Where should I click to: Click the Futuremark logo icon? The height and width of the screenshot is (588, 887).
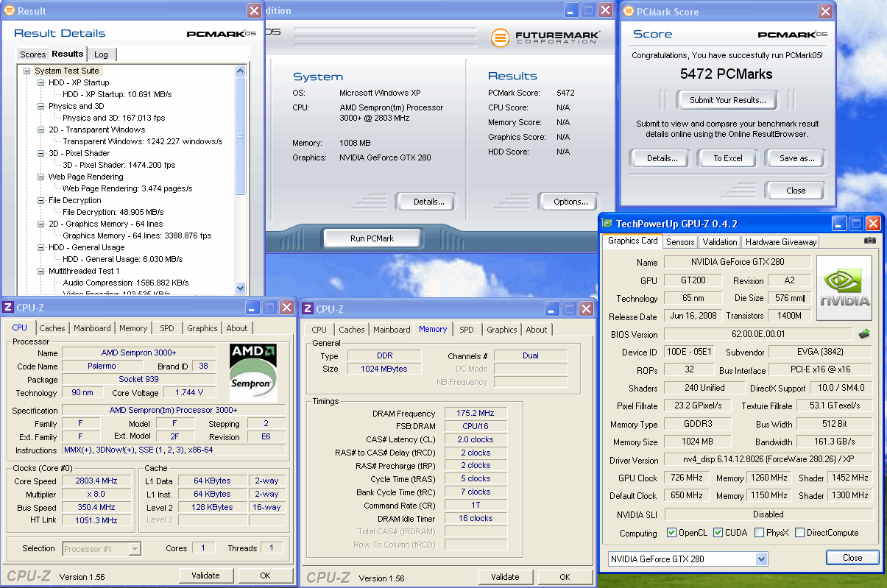[x=501, y=38]
